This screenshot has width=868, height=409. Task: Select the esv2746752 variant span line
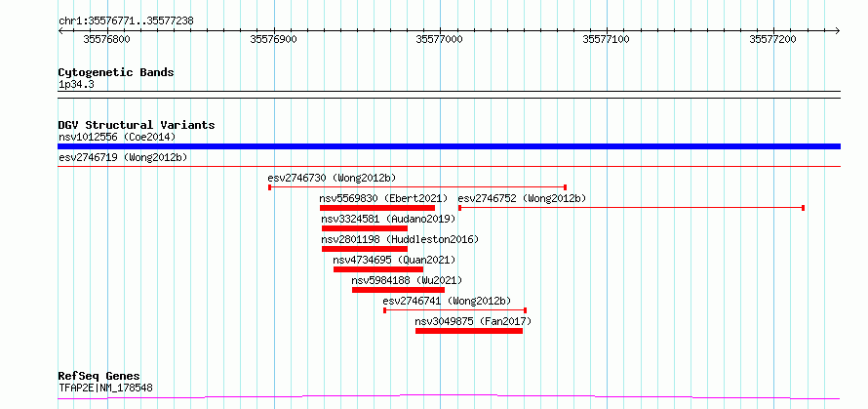pos(631,208)
